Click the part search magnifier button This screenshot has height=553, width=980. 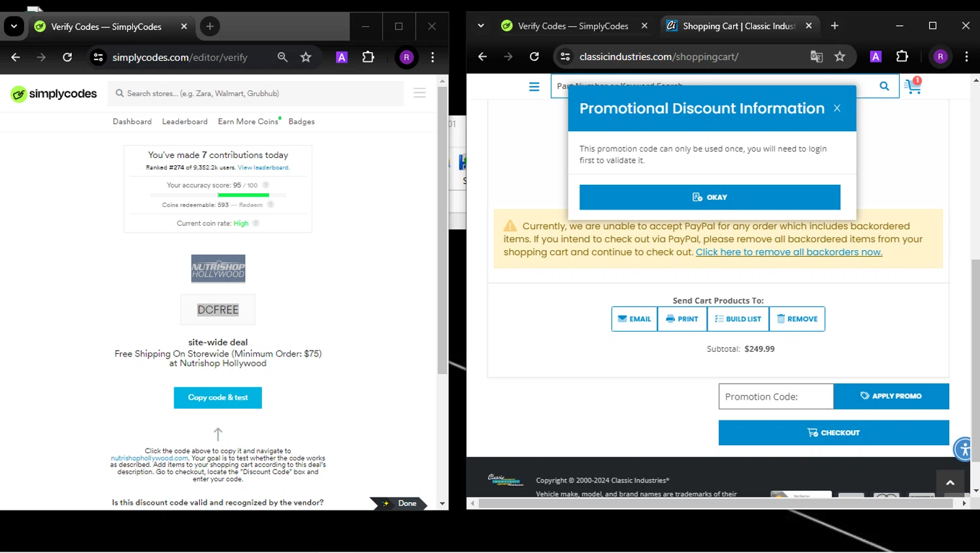884,86
